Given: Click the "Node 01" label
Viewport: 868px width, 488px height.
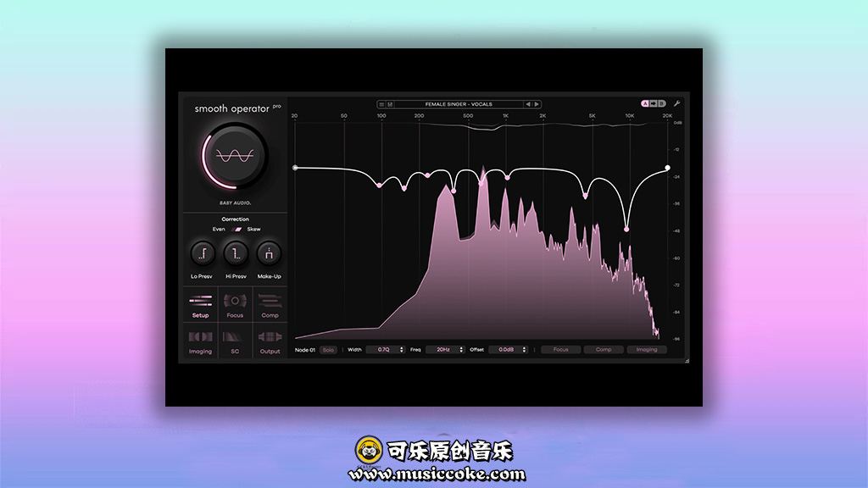Looking at the screenshot, I should pyautogui.click(x=305, y=350).
